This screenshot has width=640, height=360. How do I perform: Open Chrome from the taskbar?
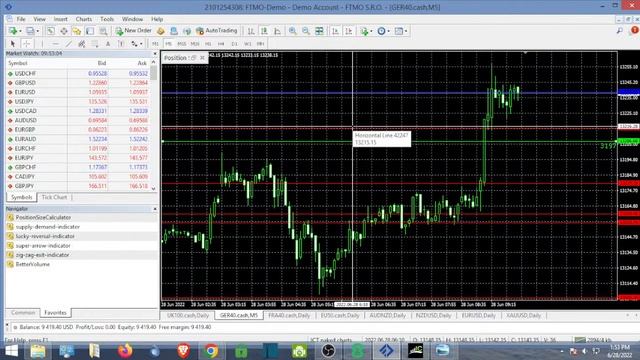pos(211,351)
